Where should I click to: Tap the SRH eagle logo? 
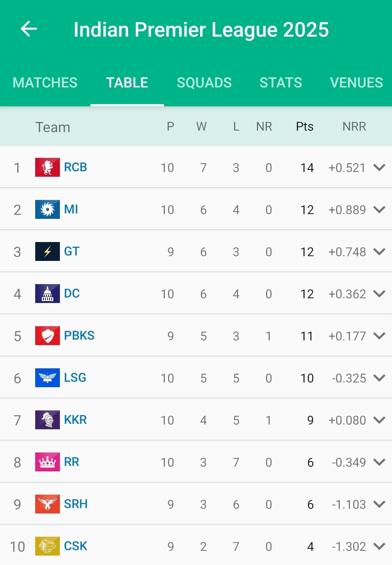click(48, 504)
